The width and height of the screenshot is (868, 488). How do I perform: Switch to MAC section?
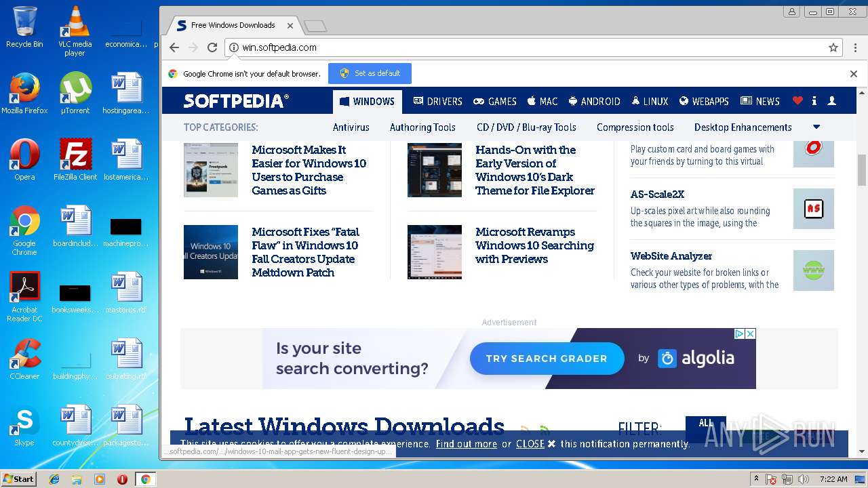click(x=542, y=101)
